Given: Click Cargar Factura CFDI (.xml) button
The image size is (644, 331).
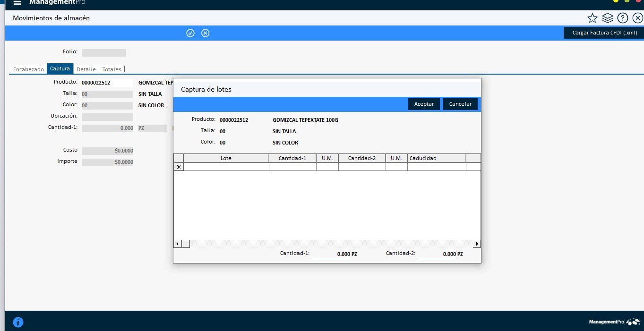Looking at the screenshot, I should pos(604,33).
